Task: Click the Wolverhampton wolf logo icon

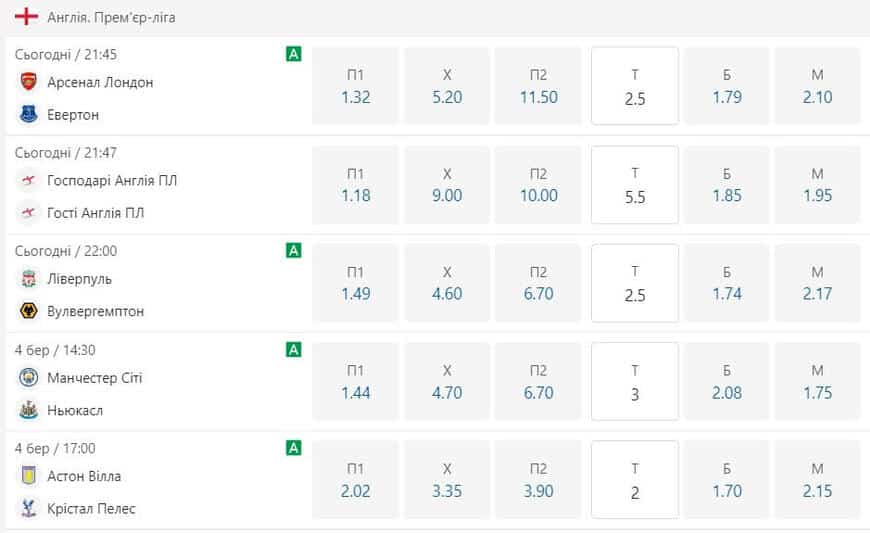Action: tap(28, 311)
